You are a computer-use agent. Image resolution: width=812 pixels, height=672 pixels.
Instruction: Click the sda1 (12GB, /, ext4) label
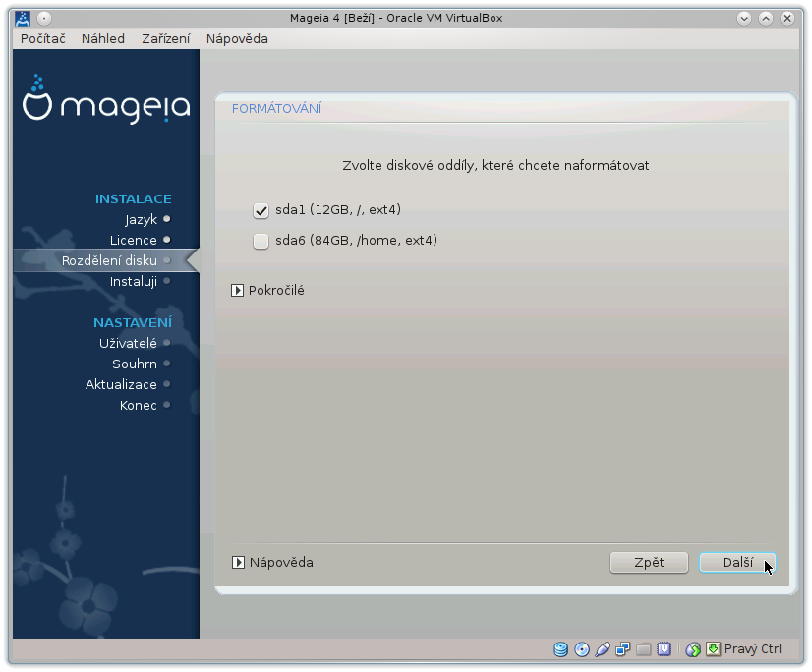click(x=338, y=210)
